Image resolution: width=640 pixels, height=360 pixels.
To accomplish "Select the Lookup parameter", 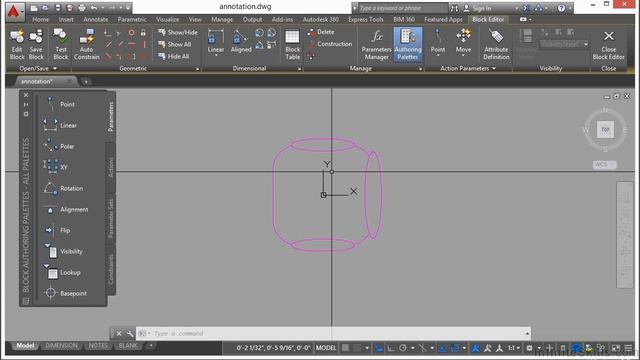I will coord(62,272).
